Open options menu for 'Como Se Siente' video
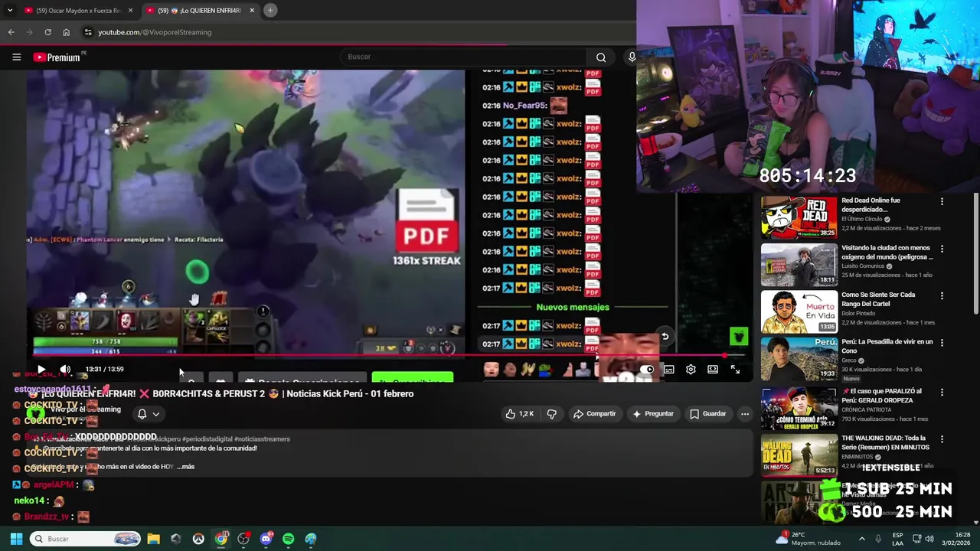 (x=942, y=296)
